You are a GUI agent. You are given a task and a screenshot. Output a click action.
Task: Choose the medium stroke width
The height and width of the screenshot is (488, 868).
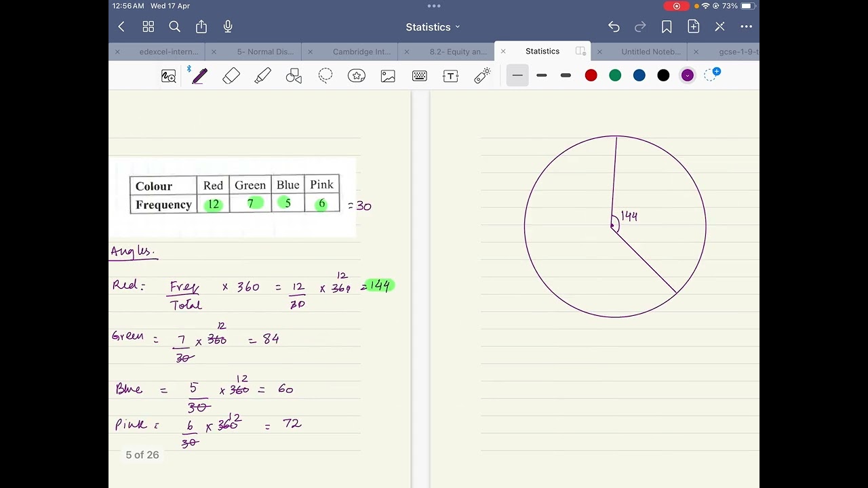coord(541,75)
